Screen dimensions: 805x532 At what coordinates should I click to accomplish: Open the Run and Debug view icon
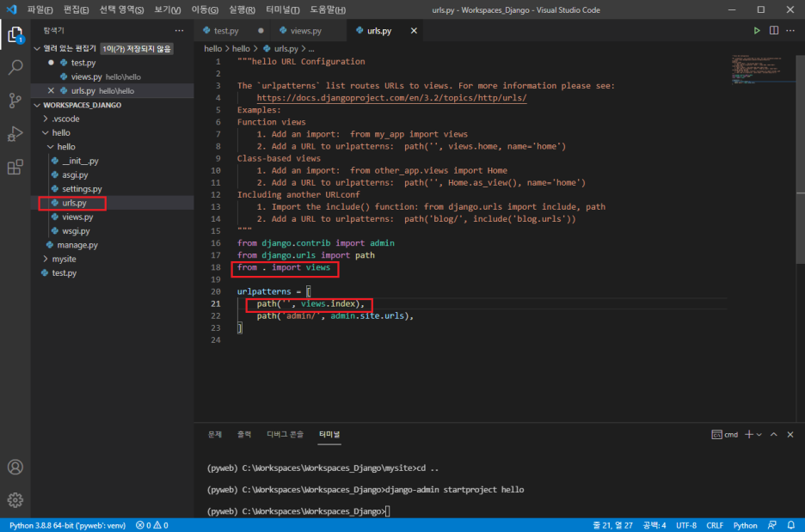[x=15, y=134]
